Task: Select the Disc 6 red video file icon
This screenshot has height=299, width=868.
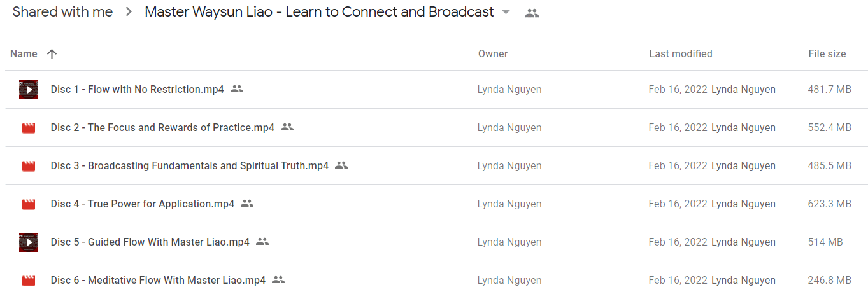Action: click(29, 281)
